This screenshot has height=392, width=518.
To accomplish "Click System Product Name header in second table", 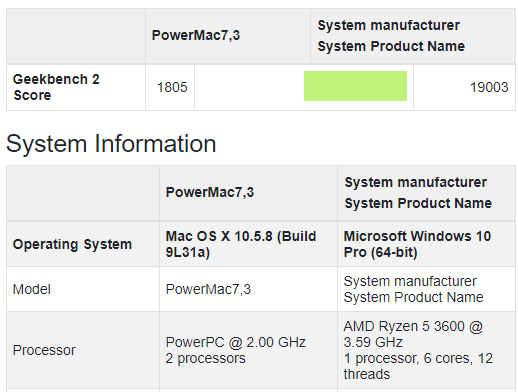I will click(x=418, y=203).
